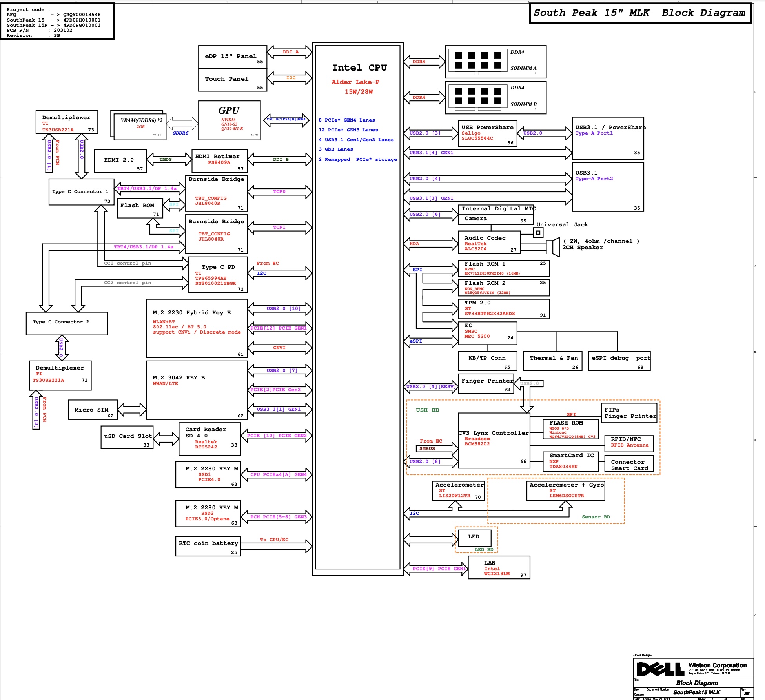This screenshot has height=700, width=765.
Task: Select the 'Connector Smart Card' block
Action: [x=629, y=463]
